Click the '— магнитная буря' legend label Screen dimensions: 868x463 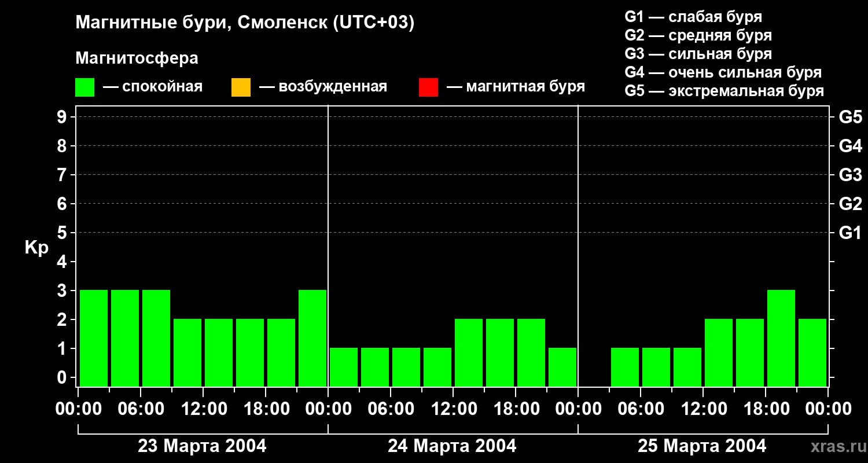516,87
